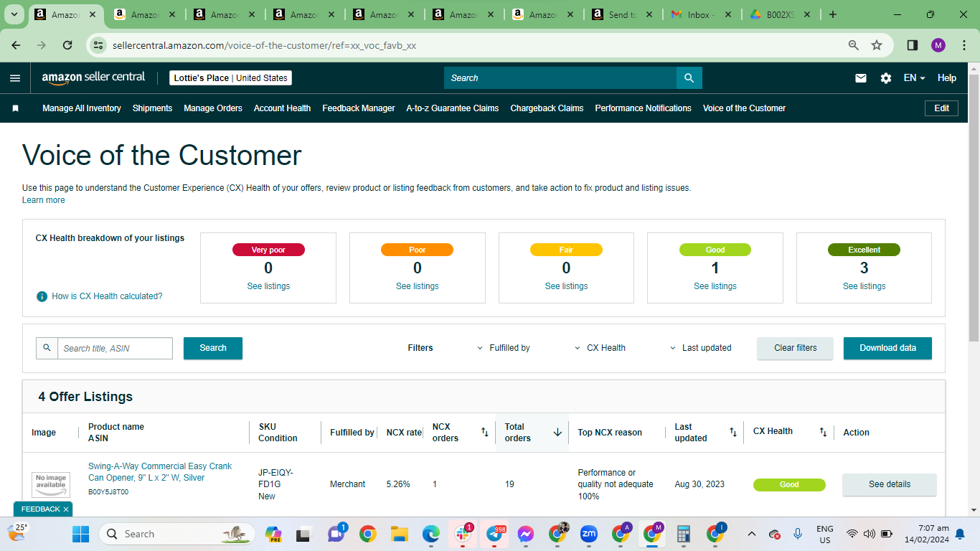
Task: Go to A-to-z Guarantee Claims
Action: click(453, 108)
